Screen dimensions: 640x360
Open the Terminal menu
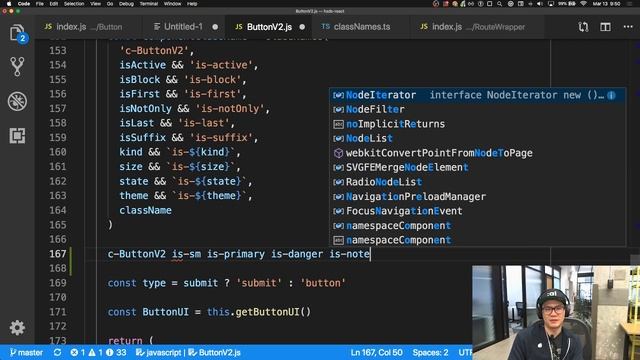tap(149, 4)
